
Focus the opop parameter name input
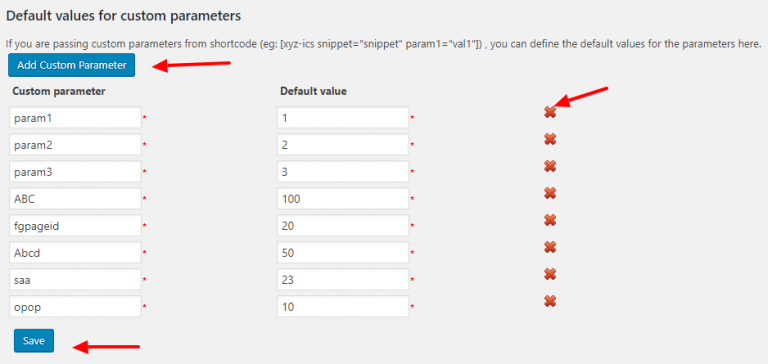(75, 306)
